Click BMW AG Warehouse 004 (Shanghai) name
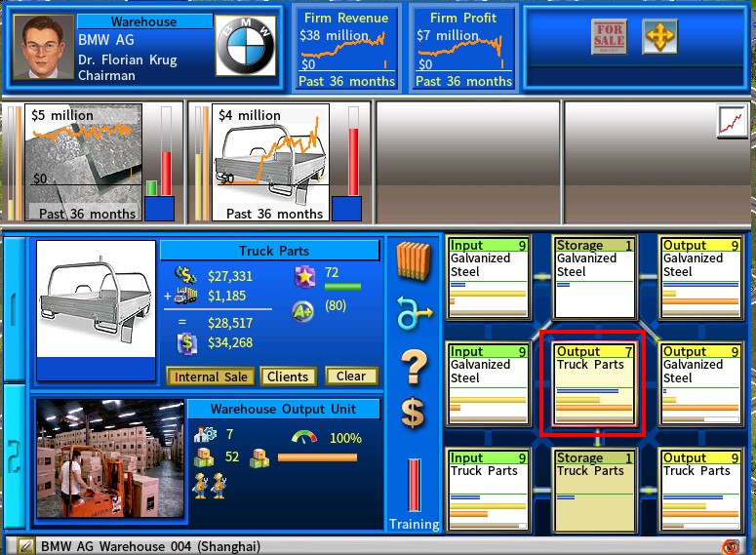 (x=150, y=546)
